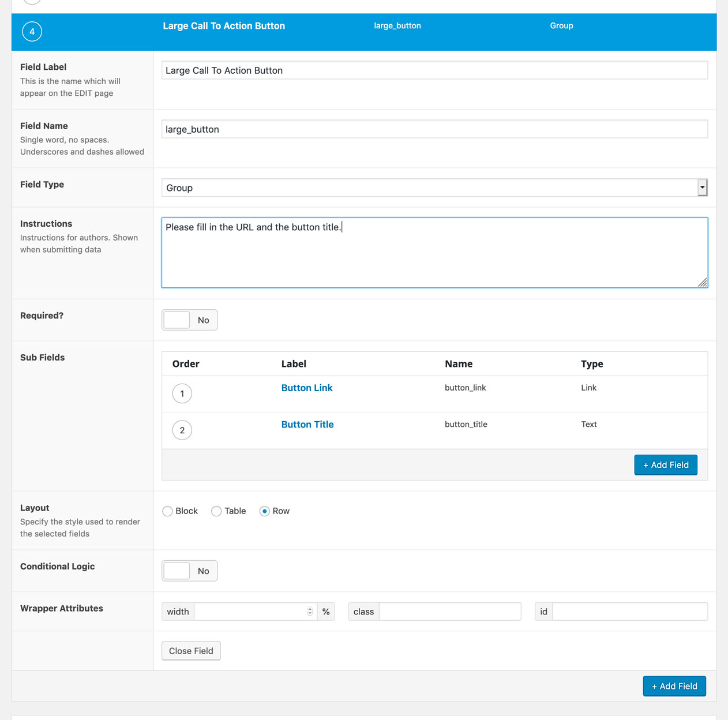Select the Row layout radio button
This screenshot has width=728, height=720.
[264, 511]
